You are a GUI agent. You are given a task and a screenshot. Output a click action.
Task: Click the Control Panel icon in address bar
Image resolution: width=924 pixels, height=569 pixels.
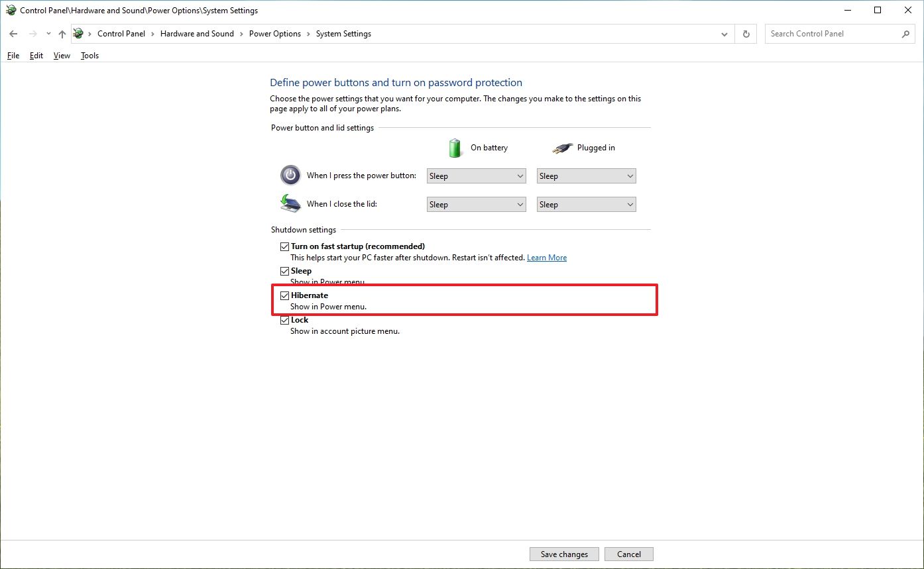[x=78, y=34]
